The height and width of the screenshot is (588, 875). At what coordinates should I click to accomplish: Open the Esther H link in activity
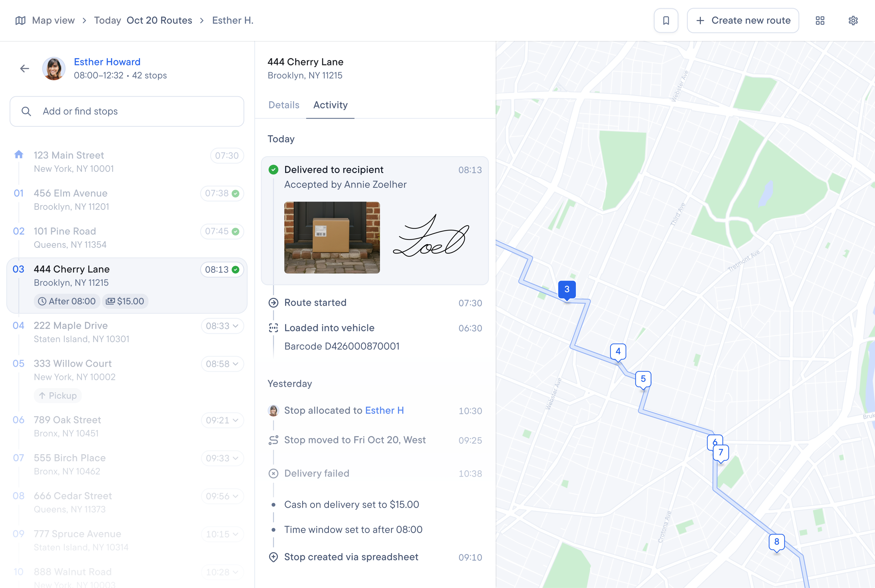click(384, 411)
